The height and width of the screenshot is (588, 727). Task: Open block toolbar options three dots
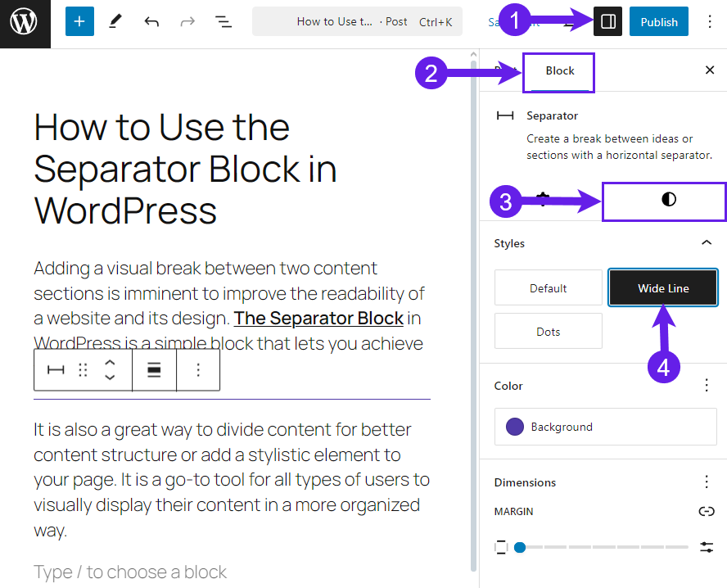click(x=198, y=369)
